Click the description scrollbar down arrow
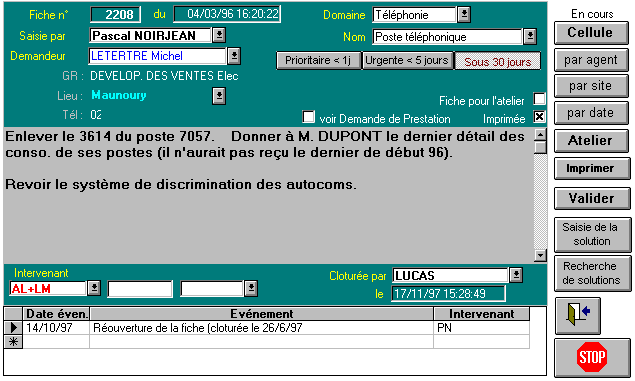Viewport: 635px width, 381px height. [x=540, y=255]
